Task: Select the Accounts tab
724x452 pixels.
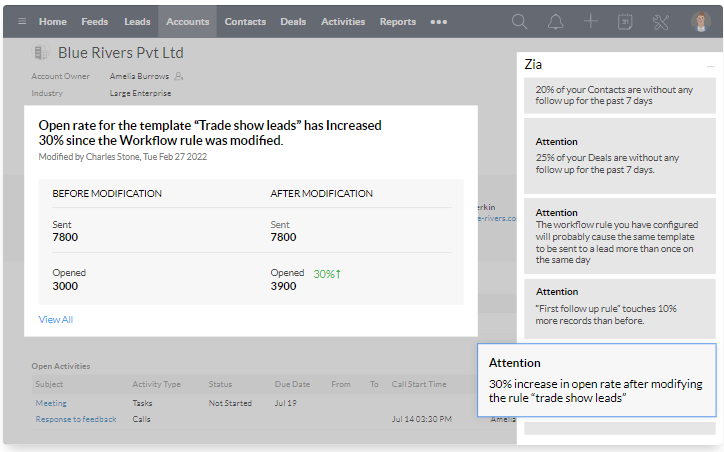Action: click(x=187, y=22)
